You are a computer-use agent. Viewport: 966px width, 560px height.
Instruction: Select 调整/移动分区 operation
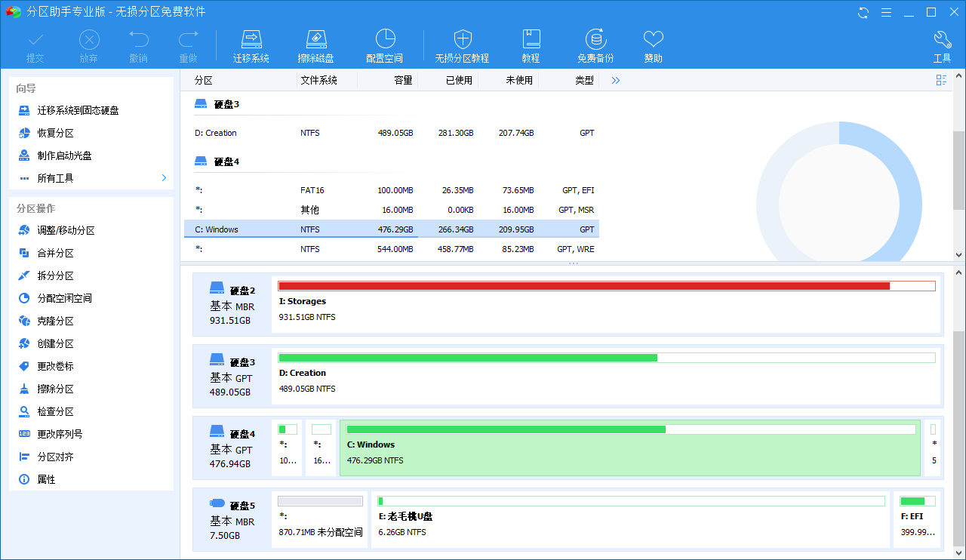66,230
